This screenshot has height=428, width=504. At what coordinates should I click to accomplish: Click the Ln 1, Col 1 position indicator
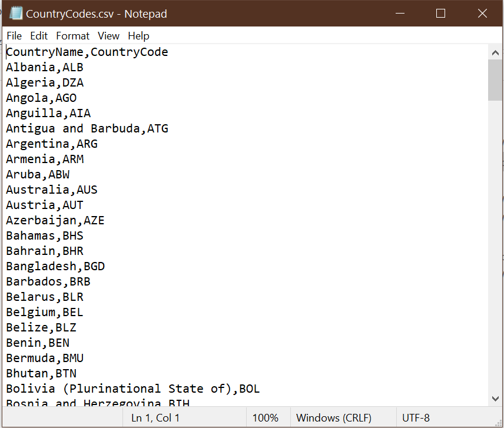point(155,417)
